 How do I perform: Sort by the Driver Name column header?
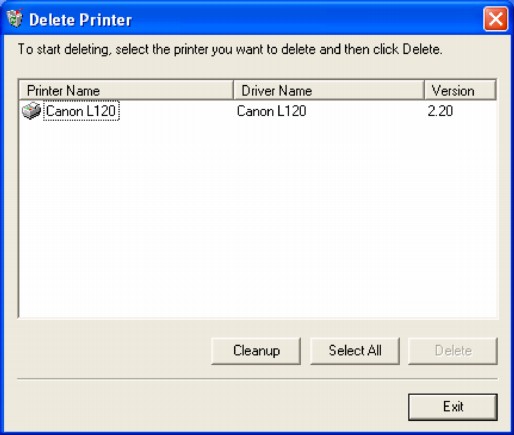click(x=329, y=90)
